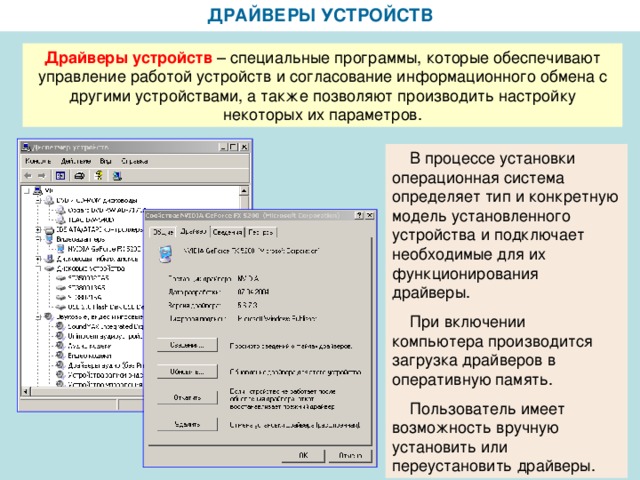Open the Консоль menu

click(x=38, y=161)
